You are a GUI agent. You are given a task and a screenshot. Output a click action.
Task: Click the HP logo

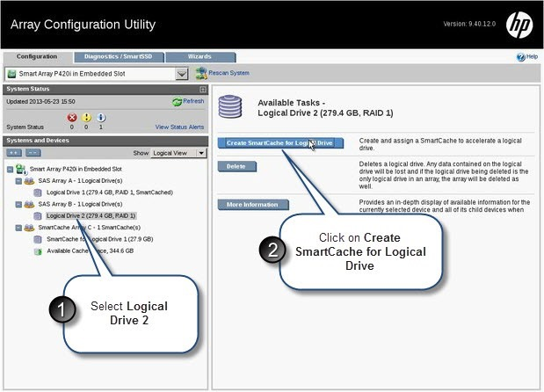coord(519,25)
